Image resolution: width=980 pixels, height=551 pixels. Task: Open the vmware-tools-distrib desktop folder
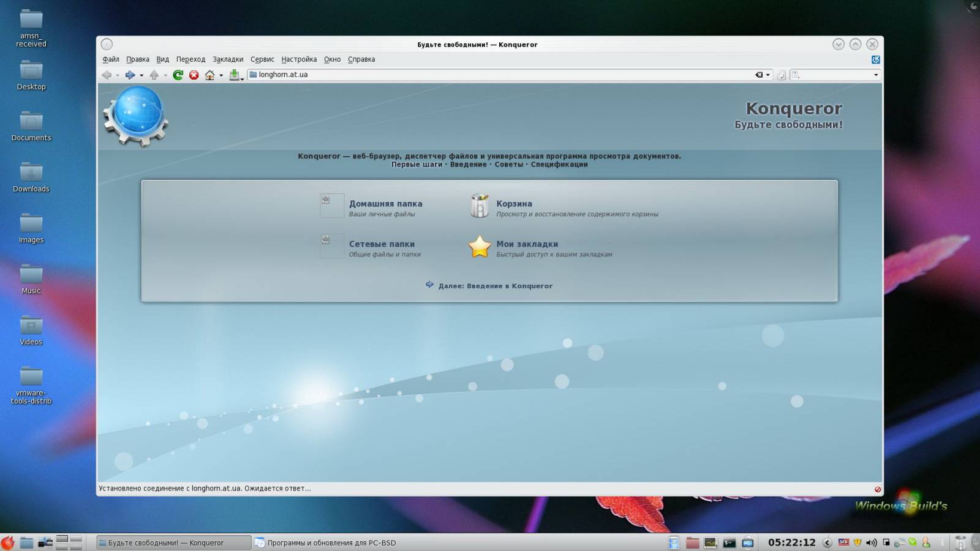click(x=31, y=385)
